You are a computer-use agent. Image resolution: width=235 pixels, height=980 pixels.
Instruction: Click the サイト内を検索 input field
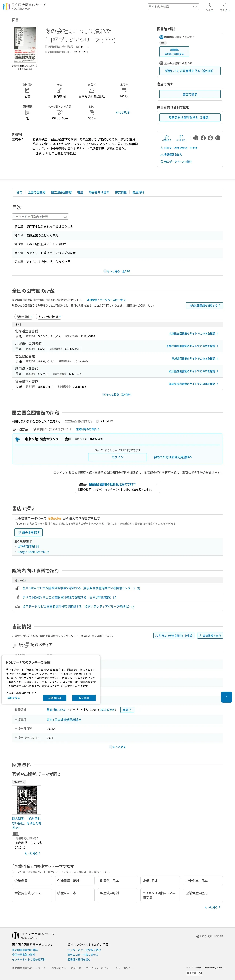[x=170, y=6]
